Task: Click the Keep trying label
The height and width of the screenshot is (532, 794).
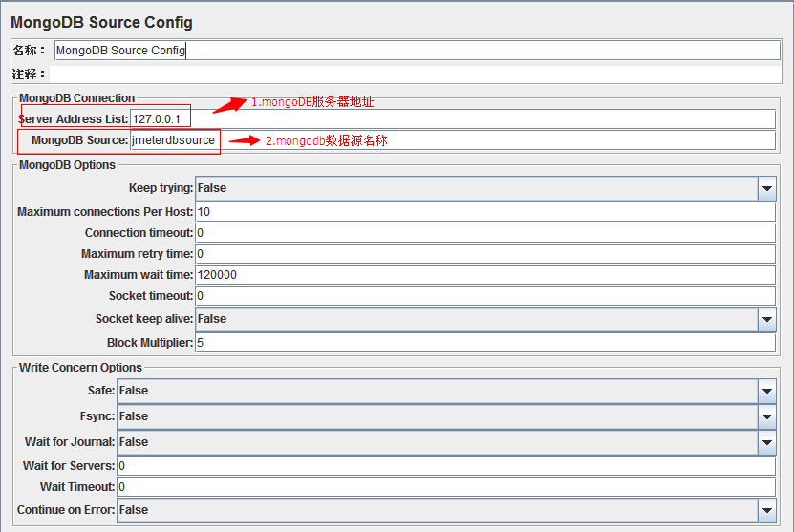Action: tap(161, 188)
